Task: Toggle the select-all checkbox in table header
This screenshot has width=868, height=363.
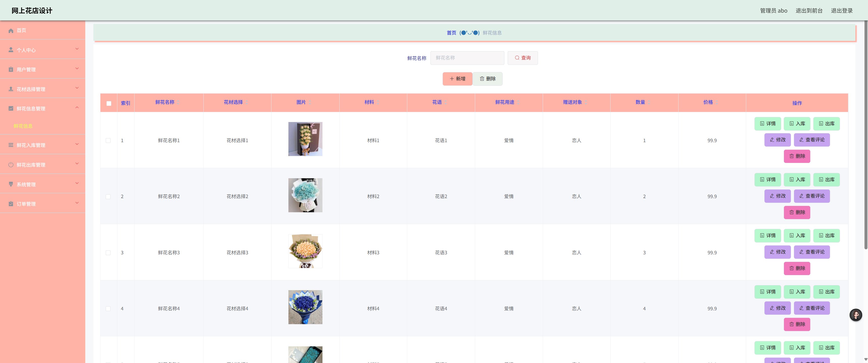Action: coord(108,103)
